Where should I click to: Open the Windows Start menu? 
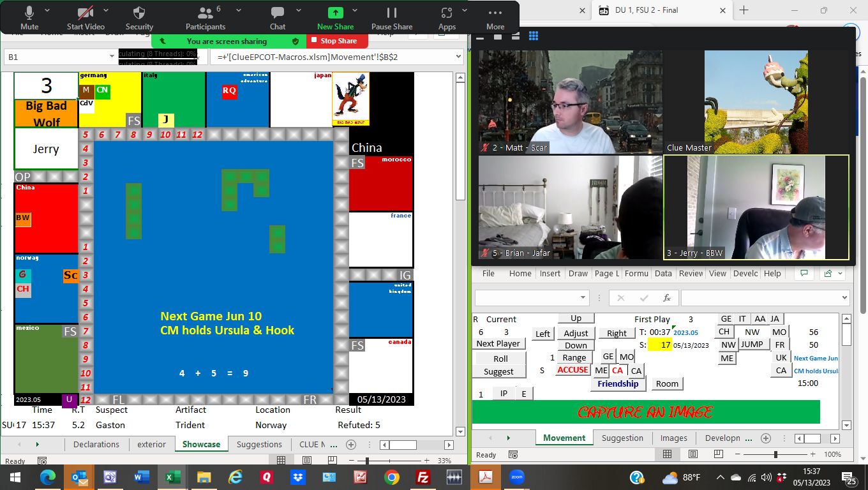click(x=15, y=477)
